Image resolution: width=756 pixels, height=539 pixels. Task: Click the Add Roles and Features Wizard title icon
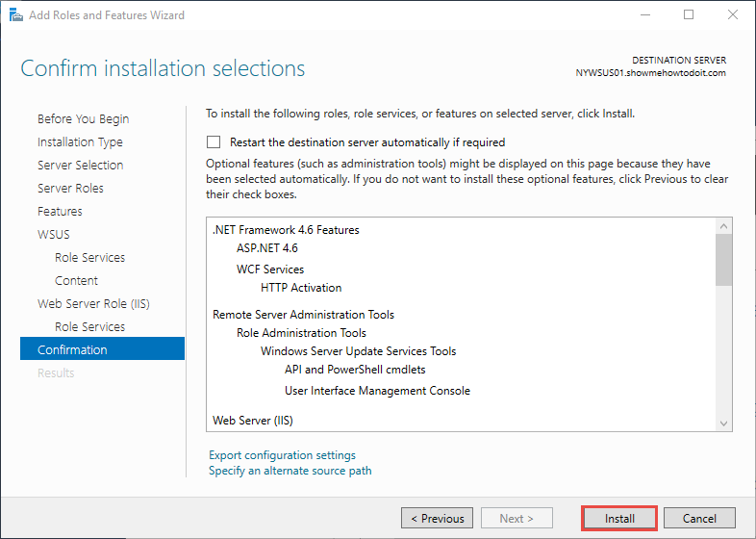click(16, 15)
